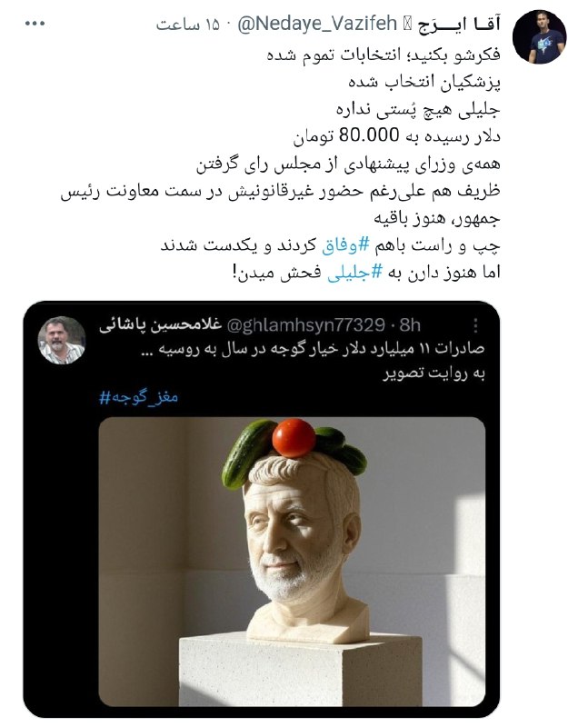Open avatar of غلامحسین پاشائی
588x727 pixels.
tap(62, 340)
